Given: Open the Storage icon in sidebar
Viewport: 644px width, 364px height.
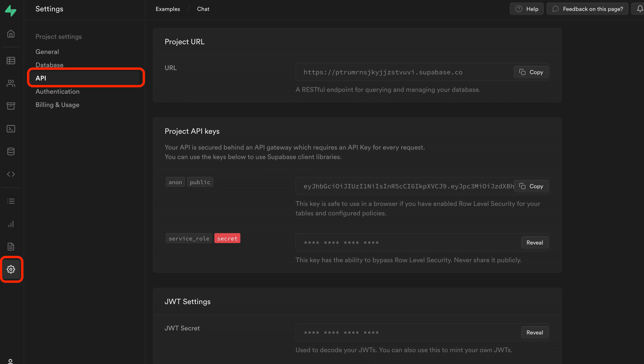Looking at the screenshot, I should pyautogui.click(x=11, y=106).
